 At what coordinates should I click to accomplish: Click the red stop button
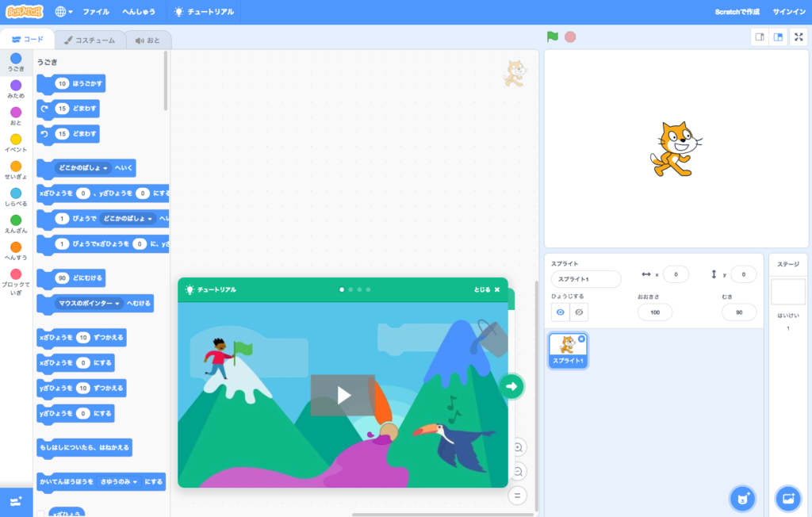coord(570,36)
